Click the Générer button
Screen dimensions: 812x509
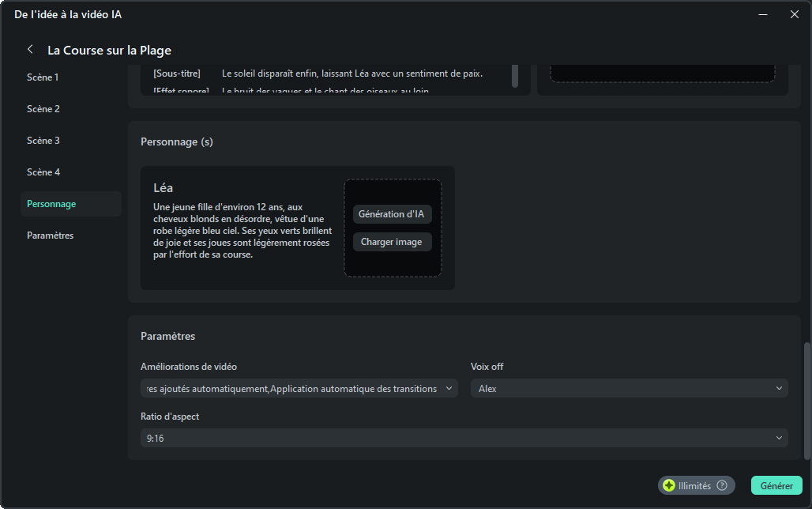pyautogui.click(x=776, y=485)
